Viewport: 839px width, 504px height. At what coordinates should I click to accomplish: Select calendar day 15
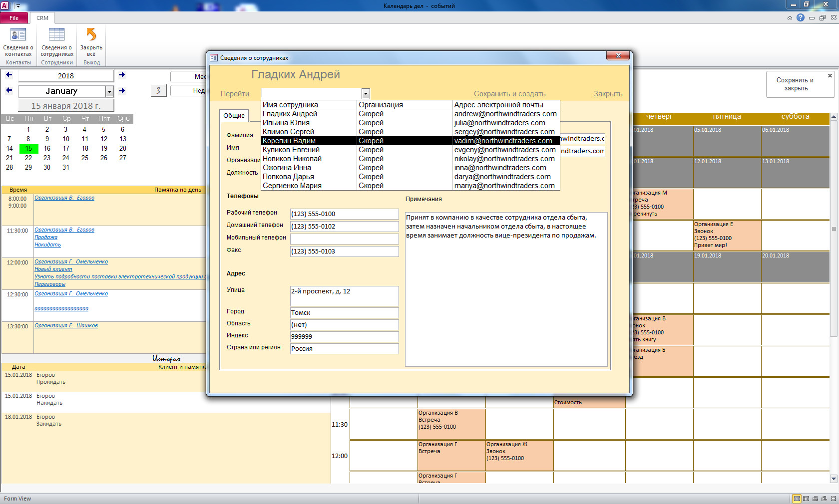28,149
